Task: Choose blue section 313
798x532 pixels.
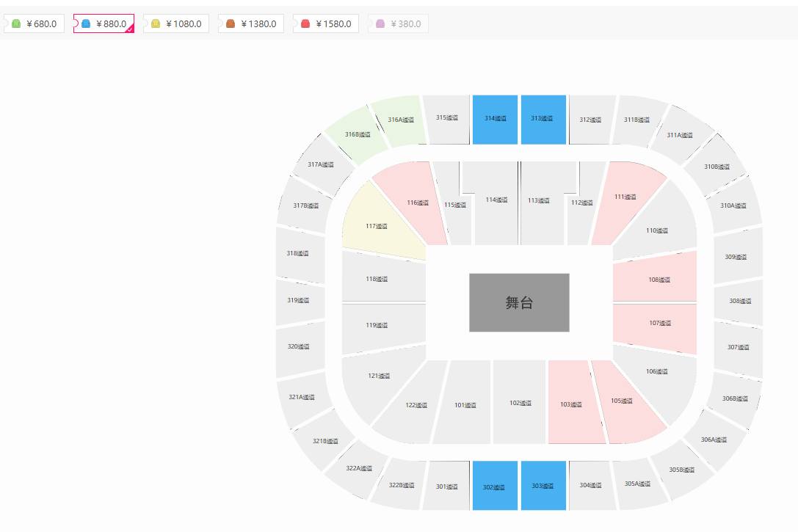Action: (x=543, y=120)
